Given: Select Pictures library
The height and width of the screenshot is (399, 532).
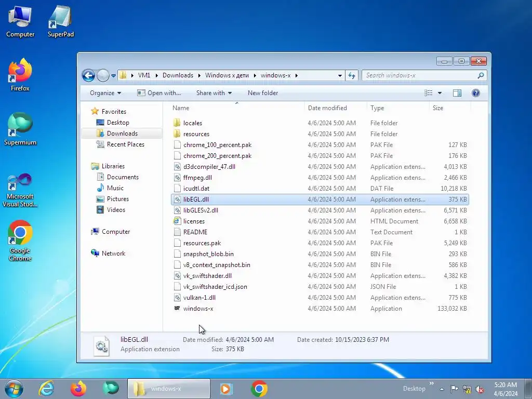Looking at the screenshot, I should pos(118,199).
